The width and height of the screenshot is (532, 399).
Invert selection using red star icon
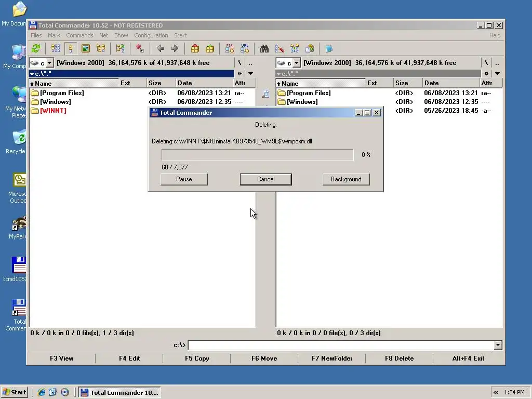[x=140, y=48]
